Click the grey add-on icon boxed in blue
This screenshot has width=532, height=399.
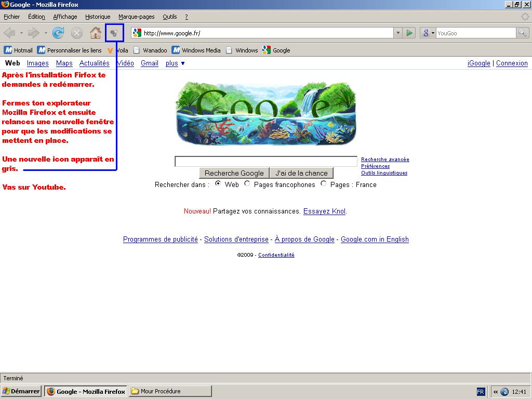pos(114,33)
